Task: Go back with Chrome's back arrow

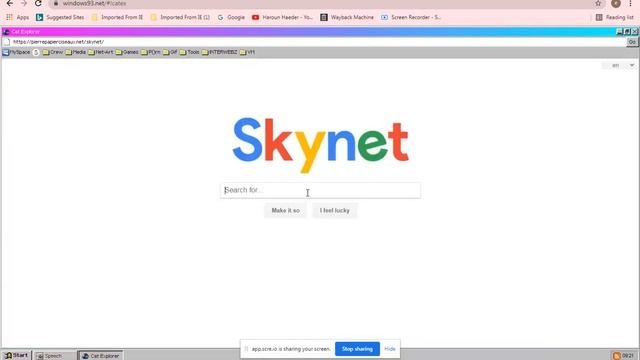Action: pyautogui.click(x=9, y=3)
